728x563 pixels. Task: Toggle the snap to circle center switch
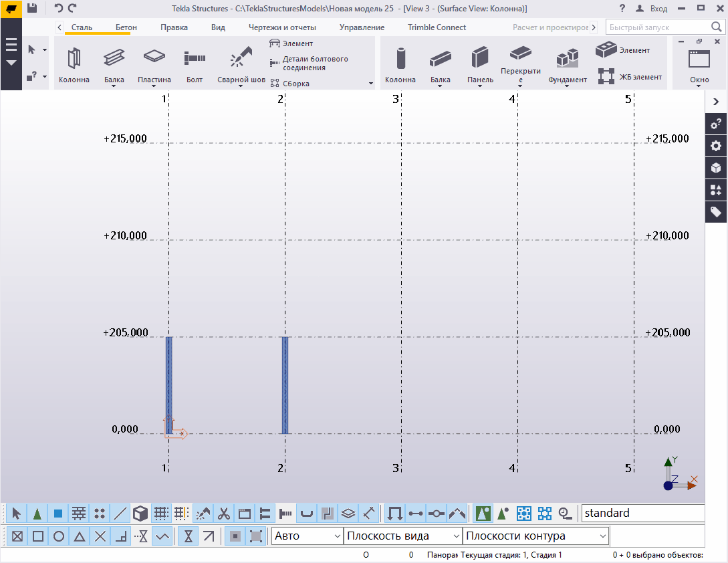point(59,536)
